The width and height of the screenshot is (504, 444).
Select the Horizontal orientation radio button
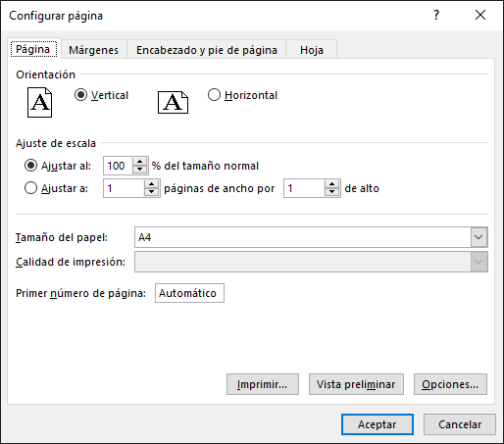click(214, 95)
